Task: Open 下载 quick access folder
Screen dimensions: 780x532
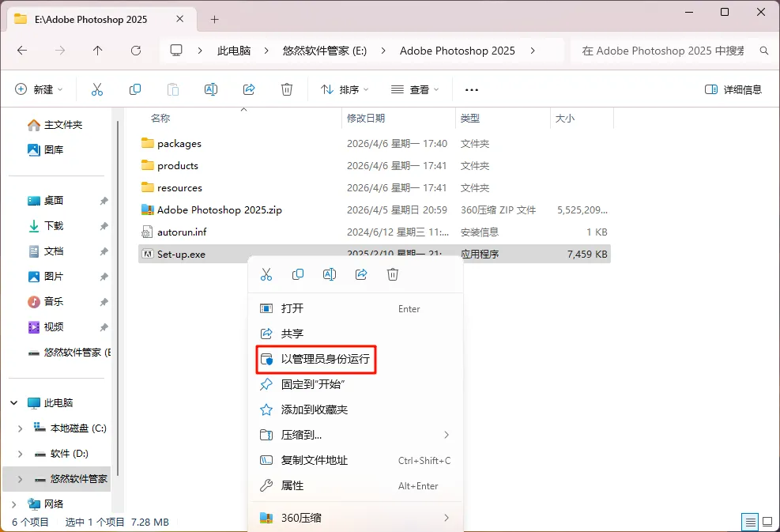Action: 46,226
